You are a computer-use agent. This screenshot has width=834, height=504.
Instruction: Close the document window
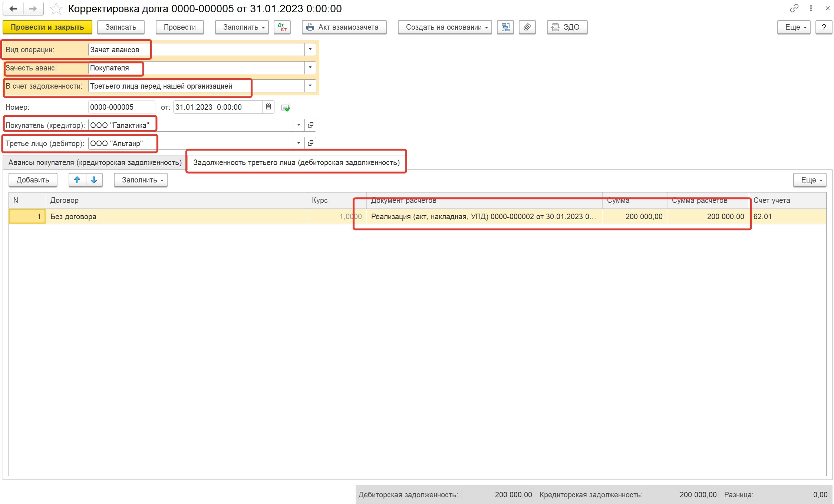point(827,8)
